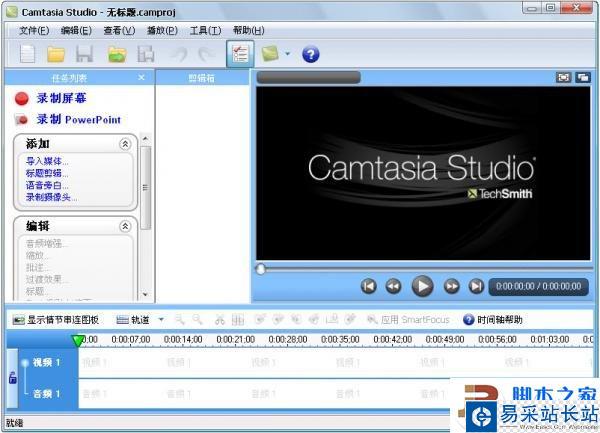The height and width of the screenshot is (433, 600).
Task: Select the 视频 1 video track label
Action: click(x=46, y=362)
